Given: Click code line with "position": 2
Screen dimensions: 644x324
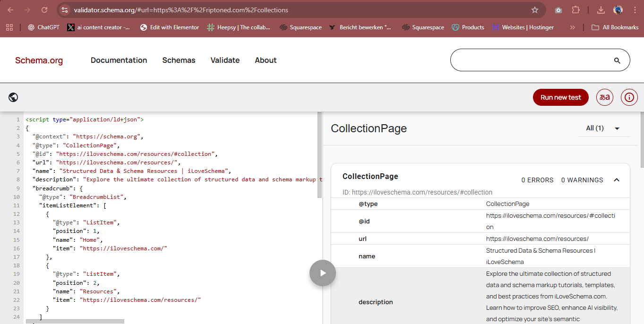Looking at the screenshot, I should 76,282.
